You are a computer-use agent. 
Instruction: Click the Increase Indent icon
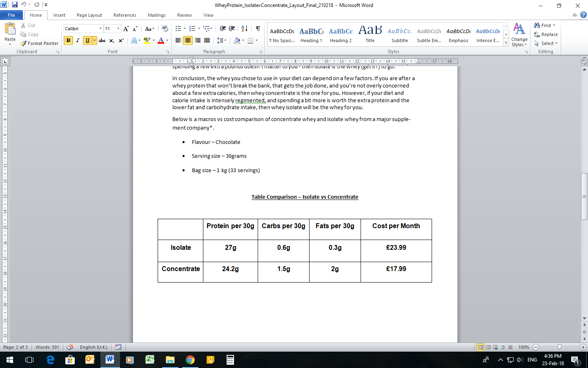click(232, 29)
